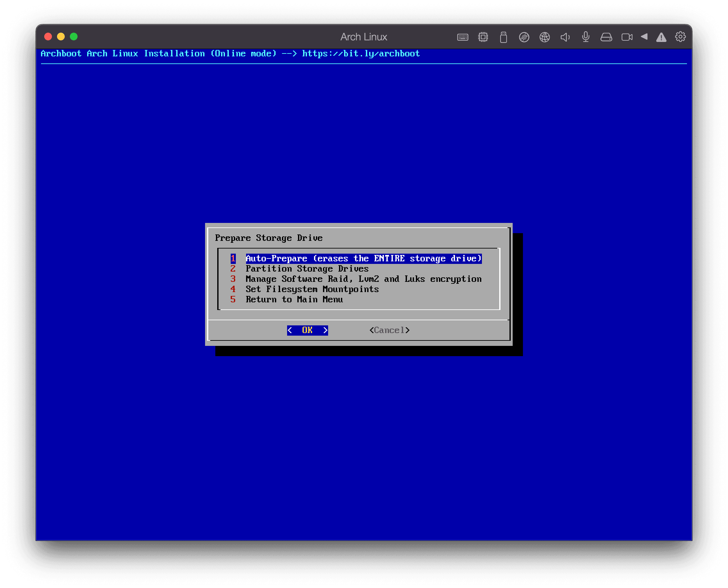The image size is (728, 588).
Task: Select Set Filesystem Mountpoints
Action: click(304, 289)
